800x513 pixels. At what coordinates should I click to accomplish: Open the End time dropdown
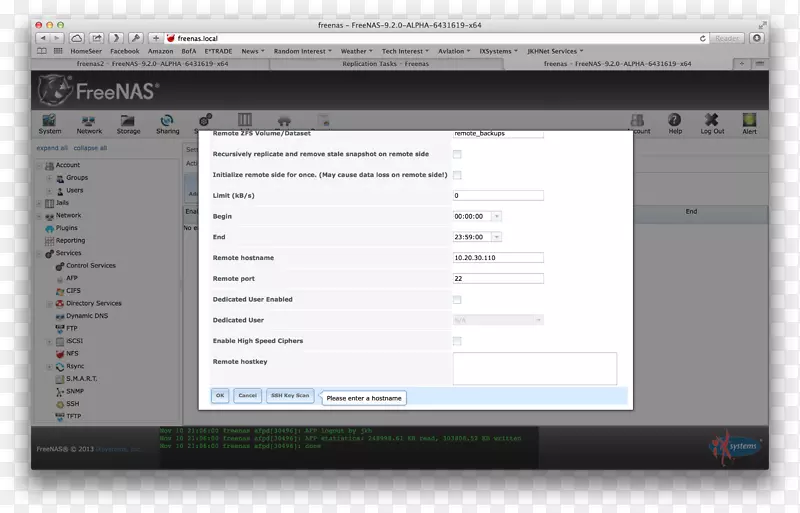click(497, 237)
